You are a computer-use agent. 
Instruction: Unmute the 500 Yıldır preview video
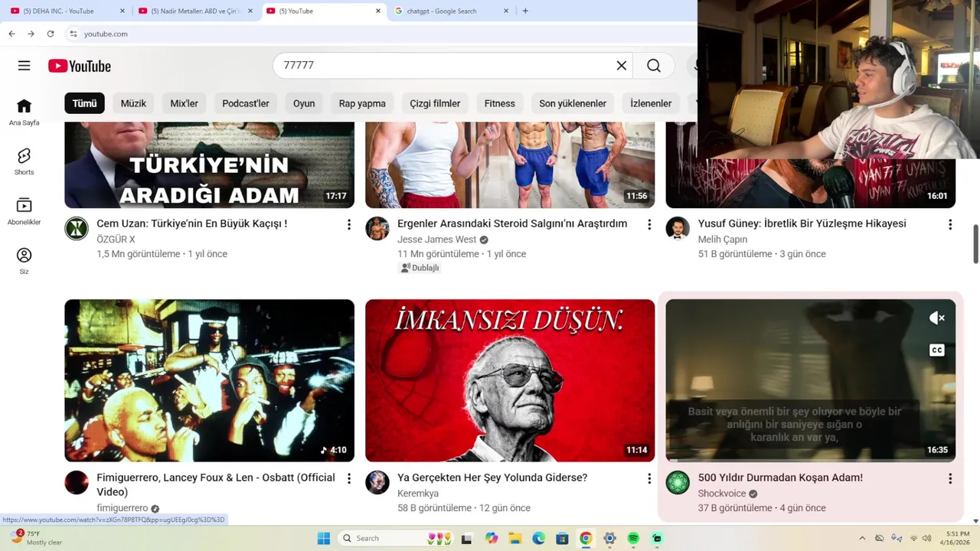click(x=937, y=318)
